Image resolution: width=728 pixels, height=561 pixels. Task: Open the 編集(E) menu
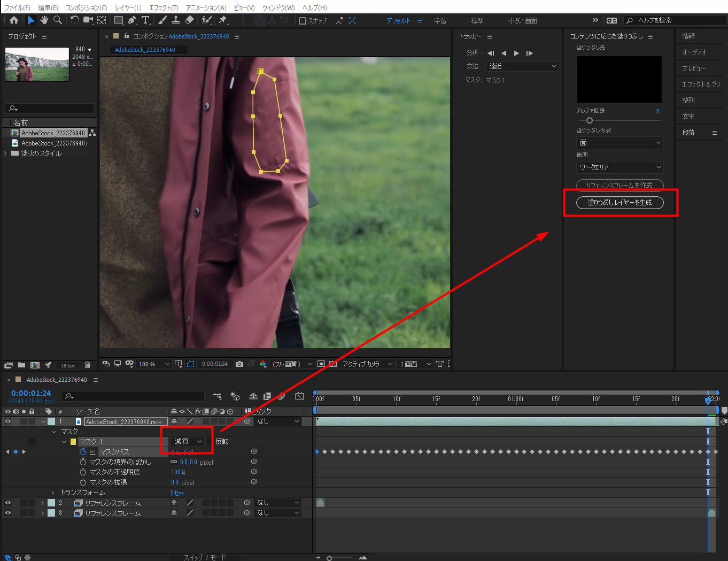[x=48, y=7]
